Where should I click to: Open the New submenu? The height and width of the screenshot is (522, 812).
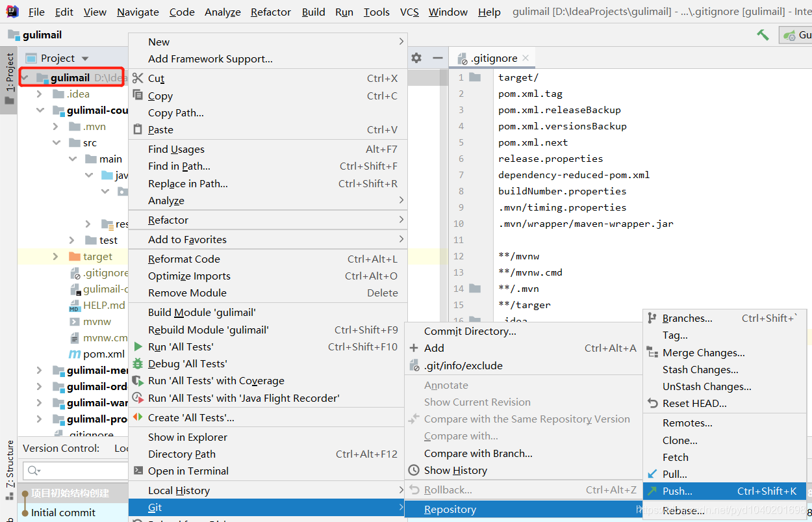click(268, 42)
